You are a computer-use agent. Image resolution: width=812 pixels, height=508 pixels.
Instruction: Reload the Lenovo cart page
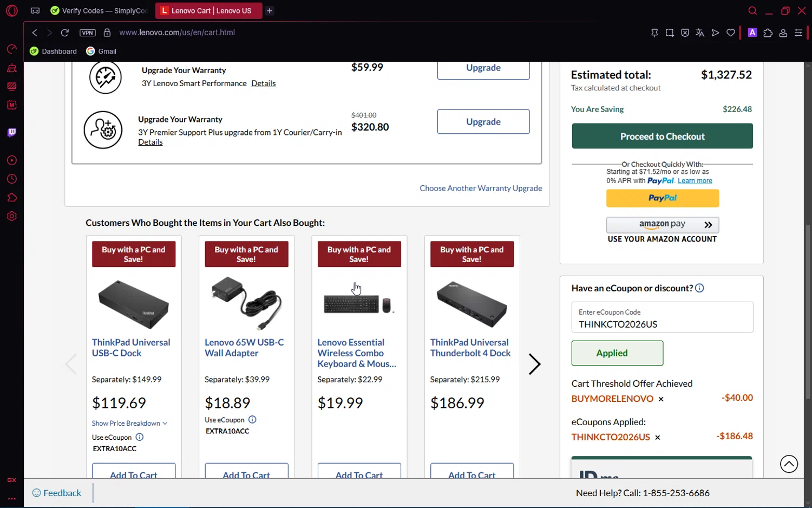pos(65,32)
